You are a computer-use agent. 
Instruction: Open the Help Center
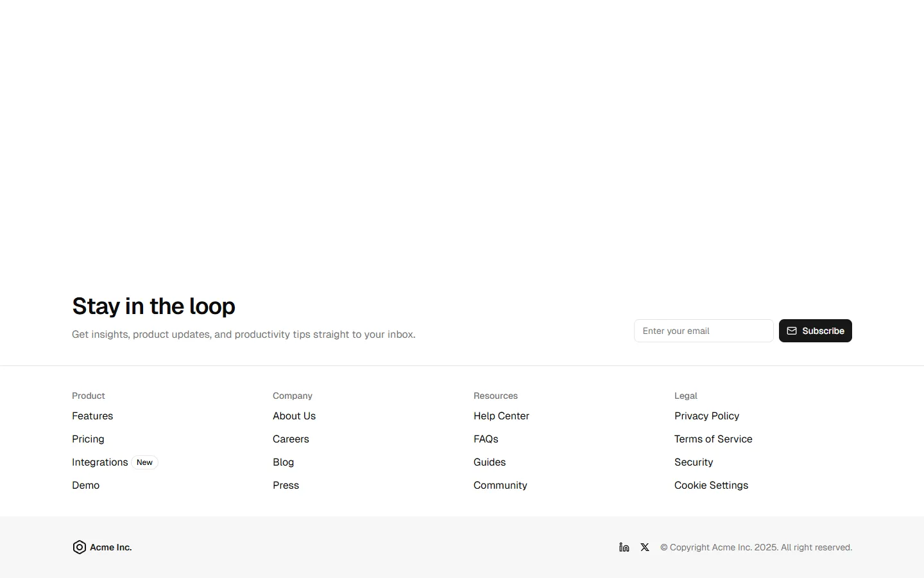501,416
